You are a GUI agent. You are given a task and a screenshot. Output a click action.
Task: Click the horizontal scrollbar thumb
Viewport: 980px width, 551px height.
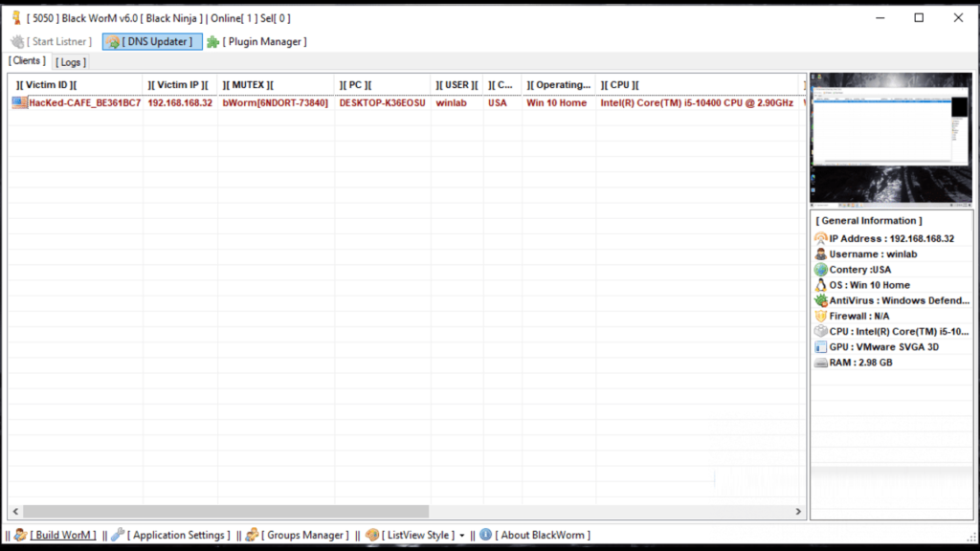coord(226,511)
